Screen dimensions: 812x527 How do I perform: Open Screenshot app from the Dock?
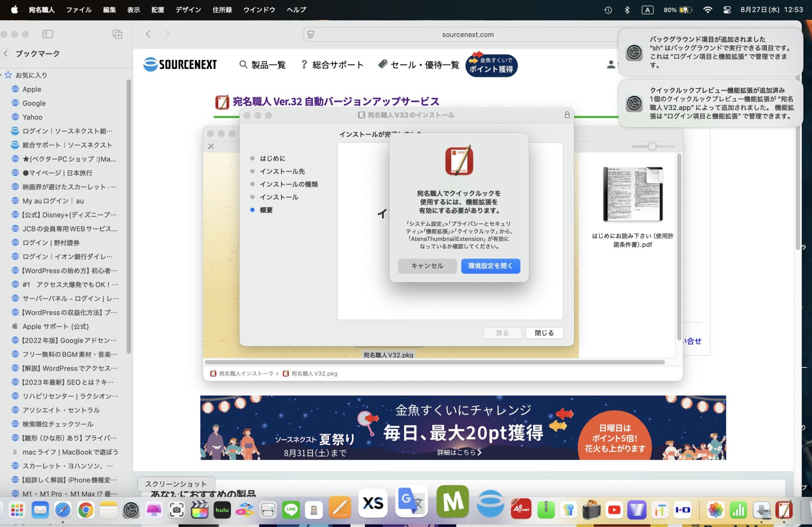point(176,510)
